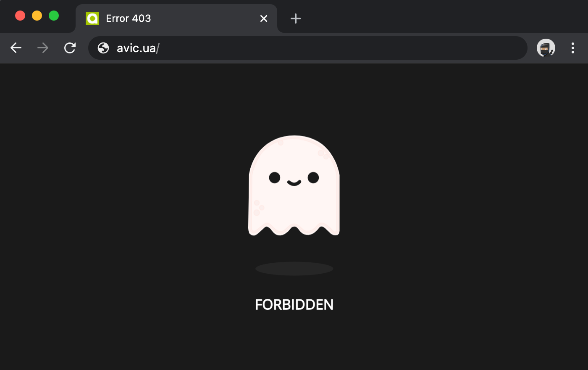
Task: Click the FORBIDDEN text
Action: (x=294, y=305)
